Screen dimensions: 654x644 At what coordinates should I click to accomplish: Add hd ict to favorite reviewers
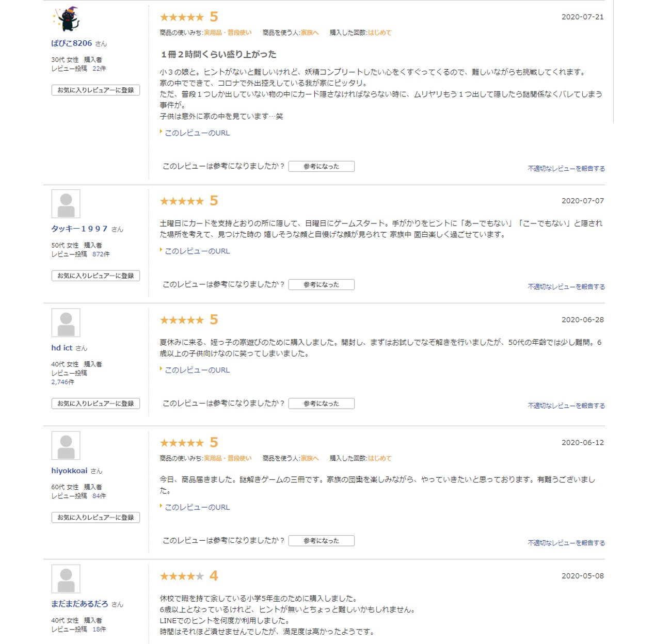point(95,404)
